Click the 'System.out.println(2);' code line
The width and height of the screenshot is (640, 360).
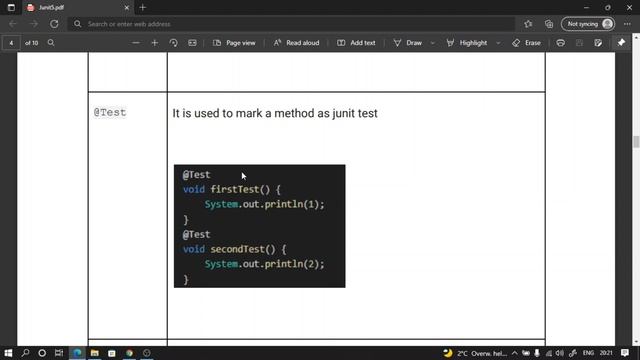tap(264, 264)
